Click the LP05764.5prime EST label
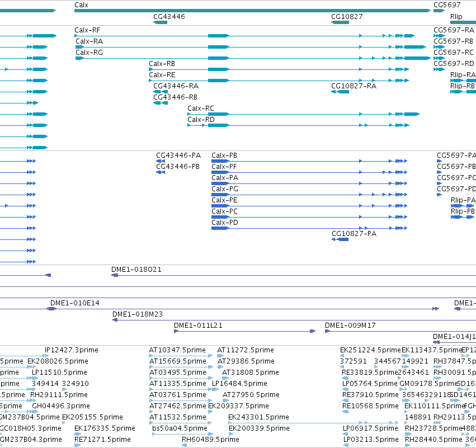The image size is (476, 448). pos(370,384)
